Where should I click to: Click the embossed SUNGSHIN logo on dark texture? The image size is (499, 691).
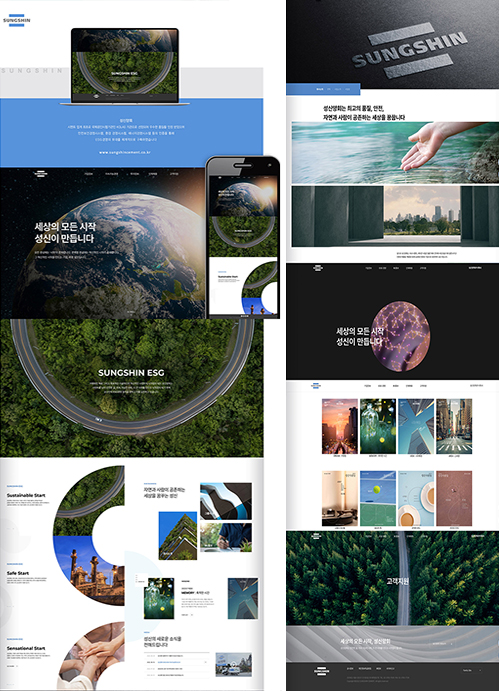click(x=410, y=51)
